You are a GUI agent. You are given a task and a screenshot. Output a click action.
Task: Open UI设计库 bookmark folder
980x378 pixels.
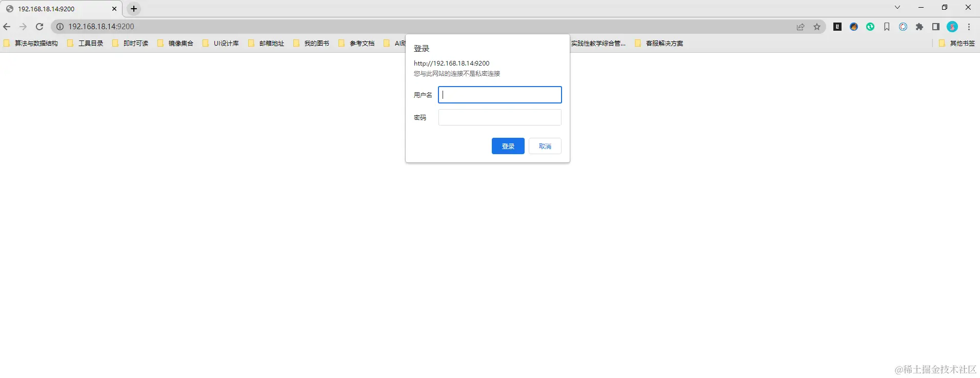pyautogui.click(x=221, y=44)
